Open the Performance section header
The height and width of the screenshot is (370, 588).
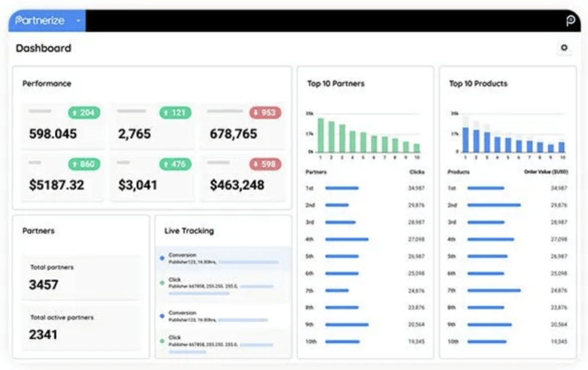(x=46, y=84)
